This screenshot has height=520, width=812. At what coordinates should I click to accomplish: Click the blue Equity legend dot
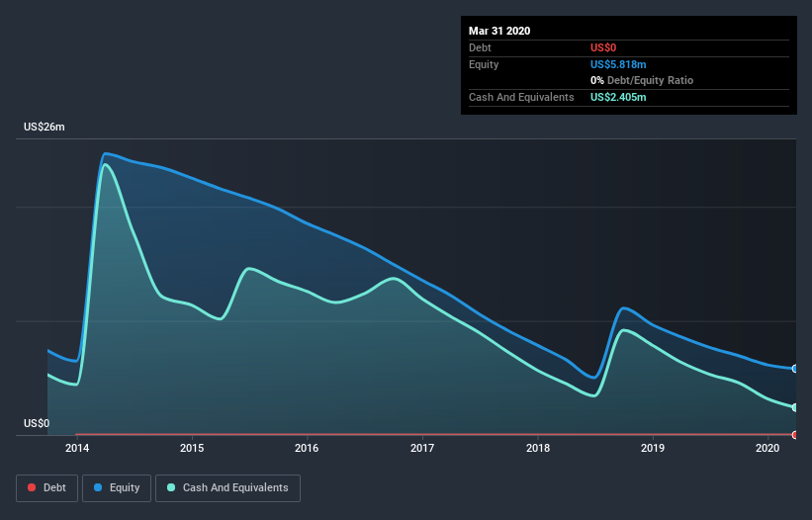(98, 487)
